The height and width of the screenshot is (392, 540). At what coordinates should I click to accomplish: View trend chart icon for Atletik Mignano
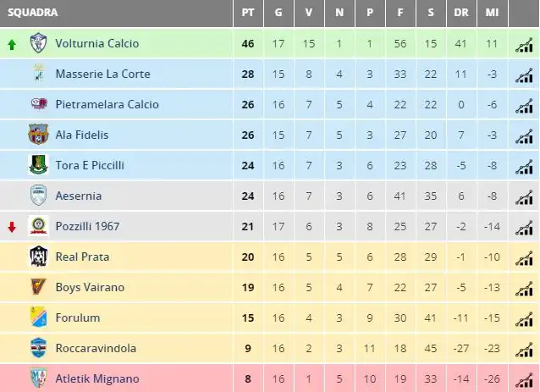tap(524, 380)
